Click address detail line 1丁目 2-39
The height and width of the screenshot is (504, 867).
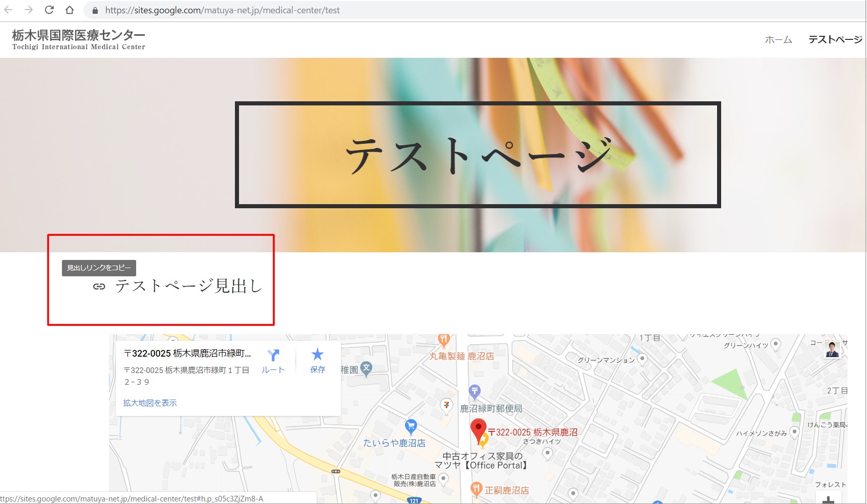186,376
